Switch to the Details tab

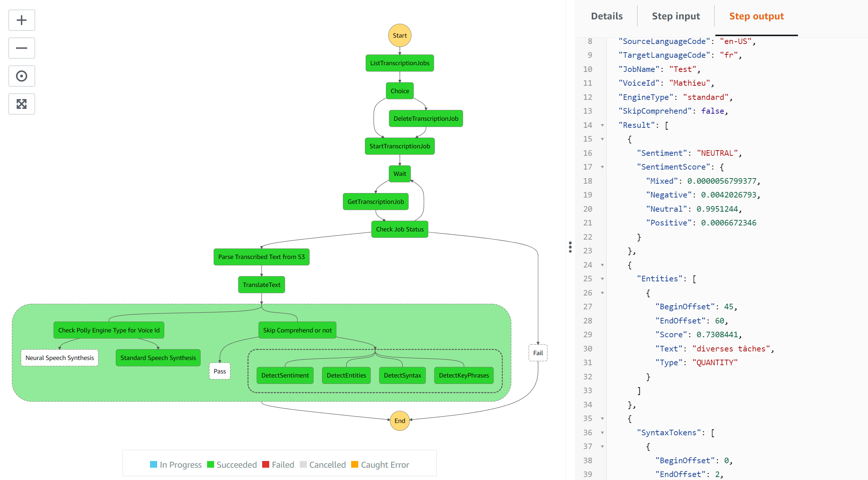click(607, 16)
